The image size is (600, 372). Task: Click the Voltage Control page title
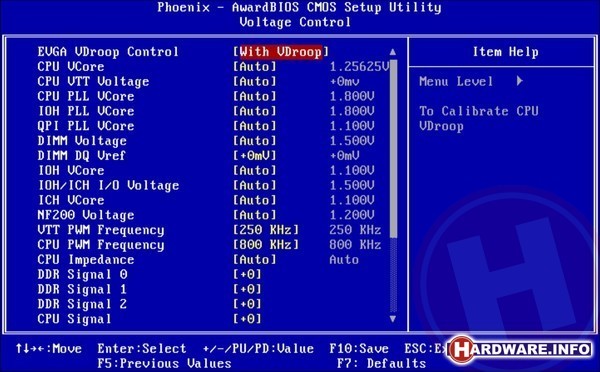point(295,22)
